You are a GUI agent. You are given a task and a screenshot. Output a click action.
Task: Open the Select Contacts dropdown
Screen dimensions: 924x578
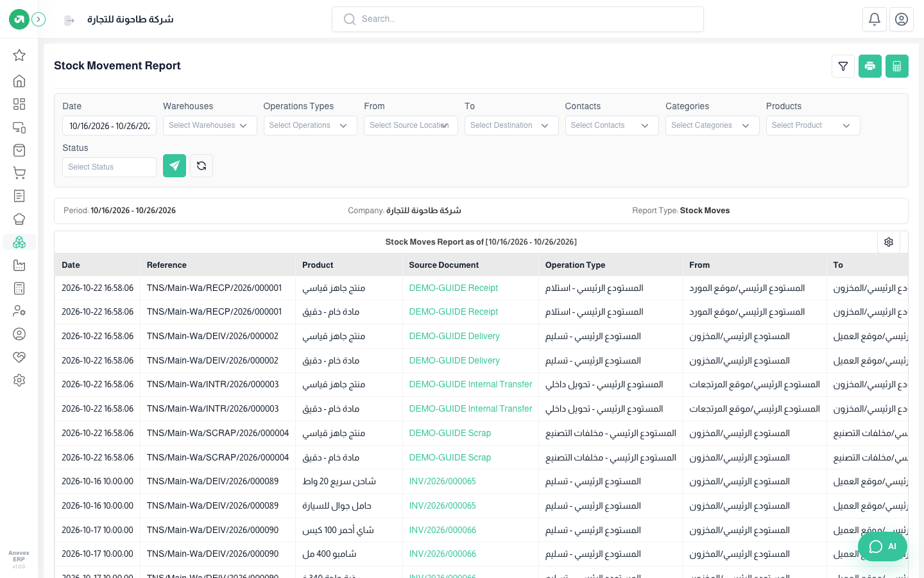(x=612, y=126)
